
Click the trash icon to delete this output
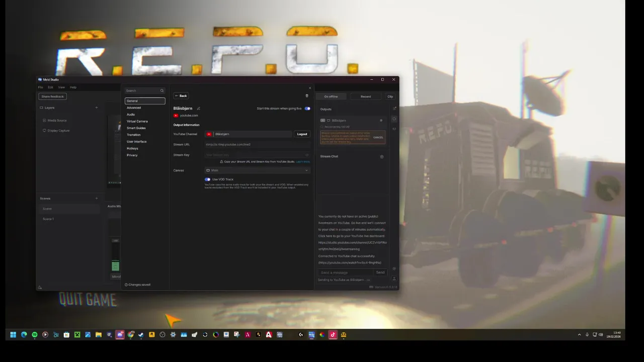coord(307,96)
